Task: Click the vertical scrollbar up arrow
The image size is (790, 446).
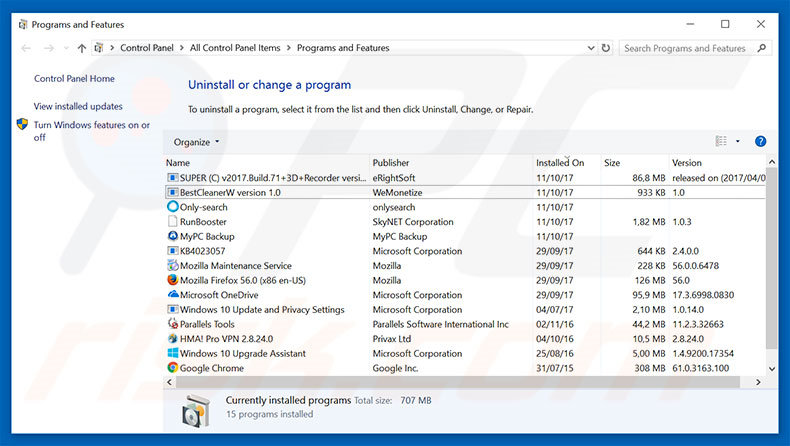Action: click(x=771, y=162)
